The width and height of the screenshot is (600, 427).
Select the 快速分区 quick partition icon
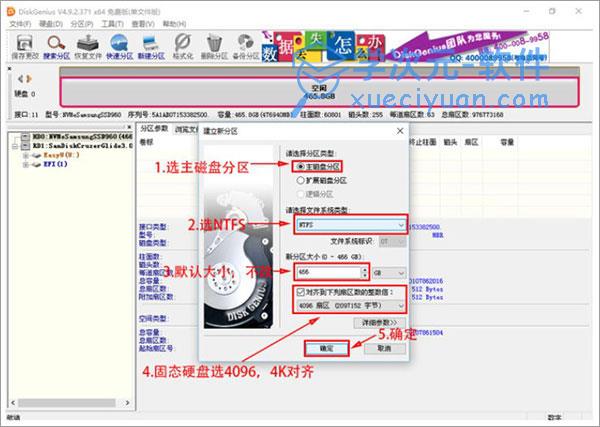(119, 47)
